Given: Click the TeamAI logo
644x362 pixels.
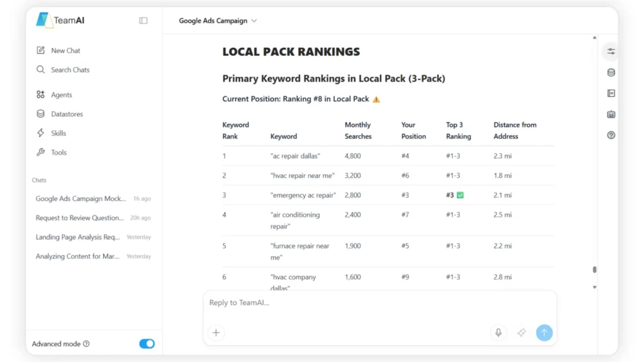Looking at the screenshot, I should click(60, 20).
